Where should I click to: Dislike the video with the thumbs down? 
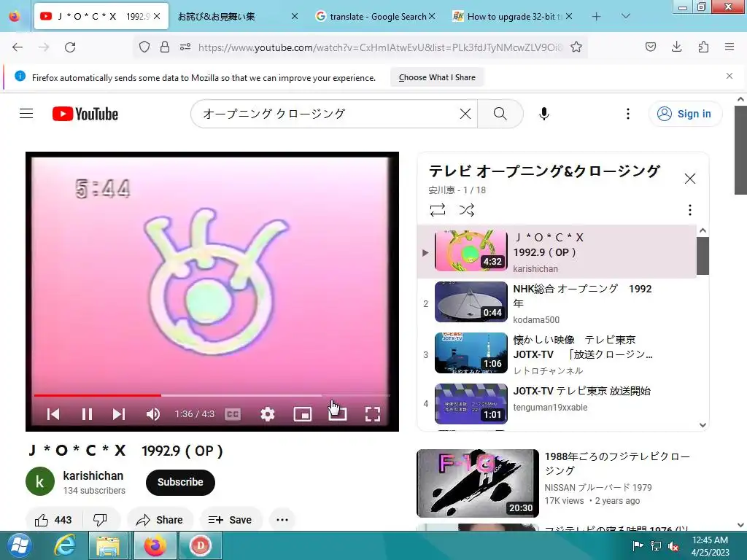click(x=100, y=519)
